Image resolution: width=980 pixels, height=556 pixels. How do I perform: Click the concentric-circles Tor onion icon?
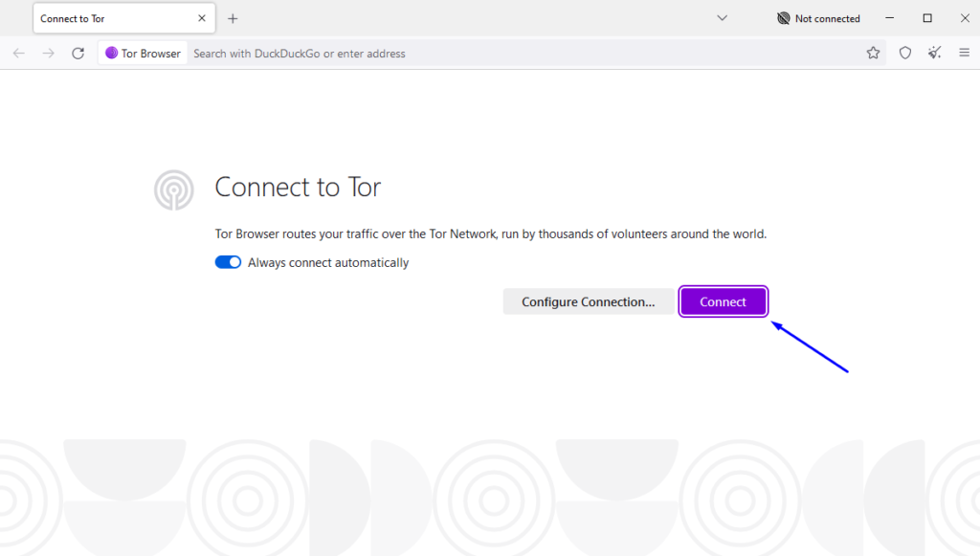point(174,189)
